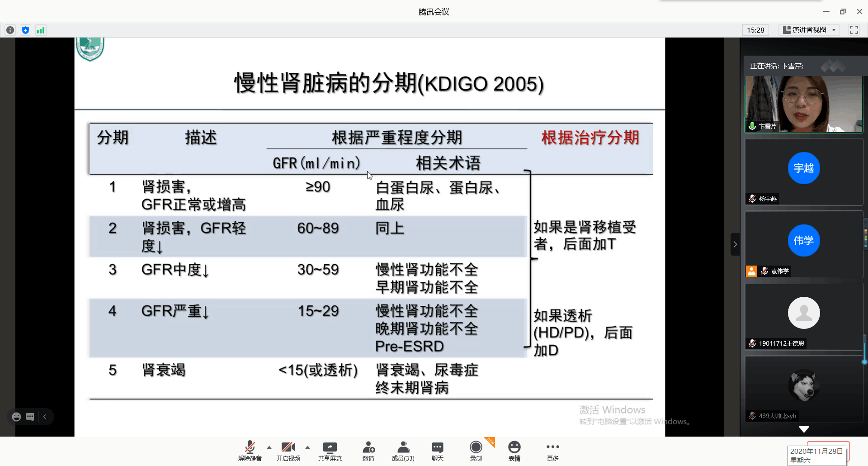Collapse the participant video sidebar arrow
Image resolution: width=868 pixels, height=466 pixels.
coord(735,244)
